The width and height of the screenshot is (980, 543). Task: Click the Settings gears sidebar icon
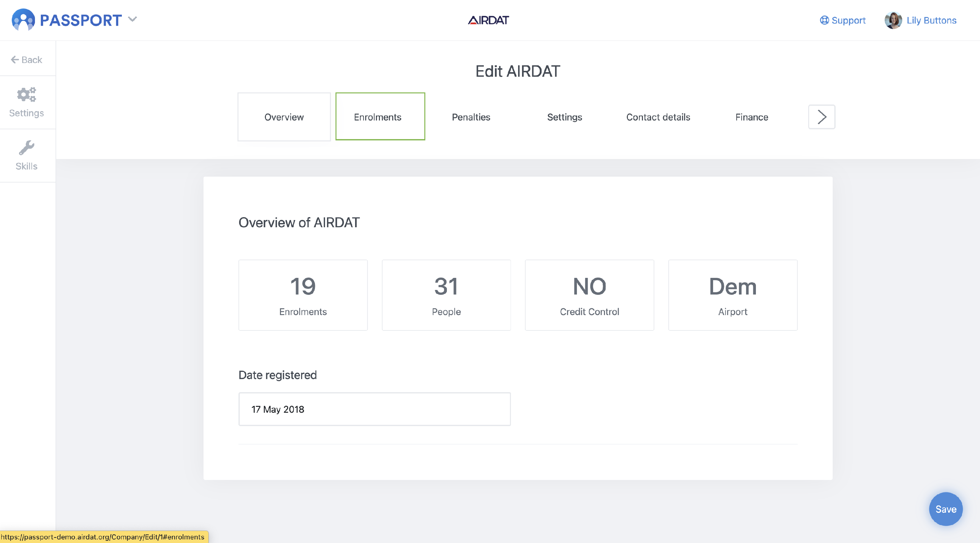[x=26, y=95]
